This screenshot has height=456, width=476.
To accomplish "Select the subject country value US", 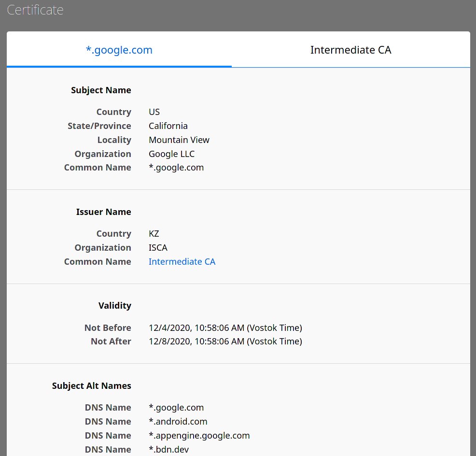I will (154, 112).
